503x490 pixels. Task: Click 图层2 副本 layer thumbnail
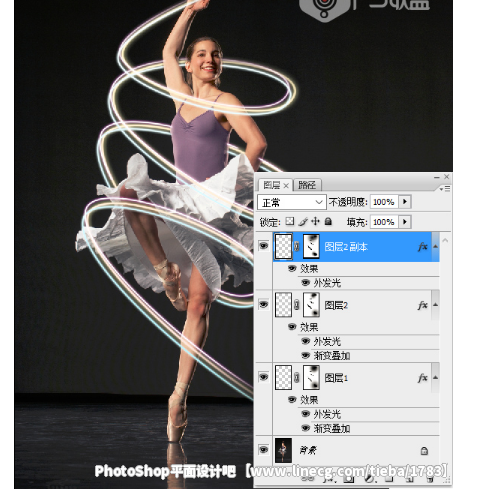click(x=283, y=246)
